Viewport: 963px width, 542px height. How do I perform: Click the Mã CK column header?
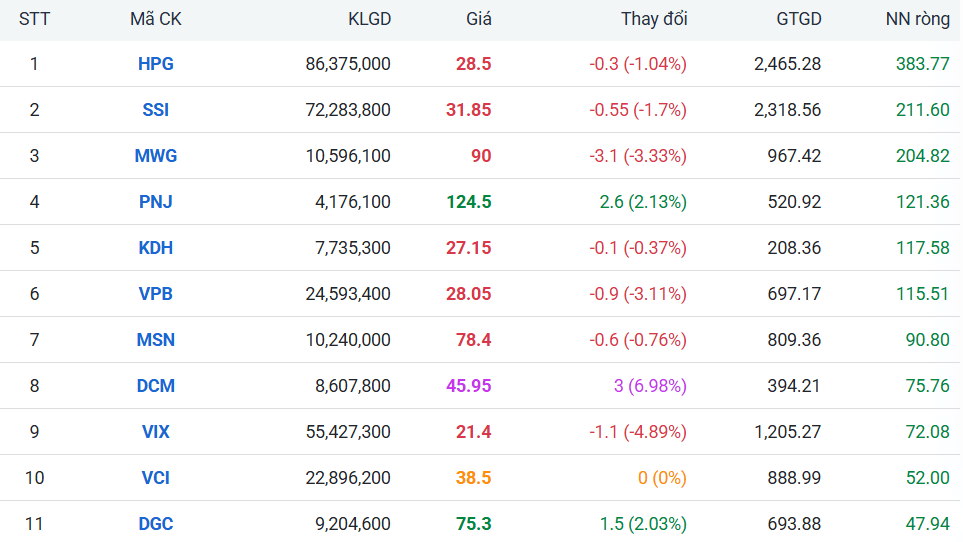[x=155, y=19]
